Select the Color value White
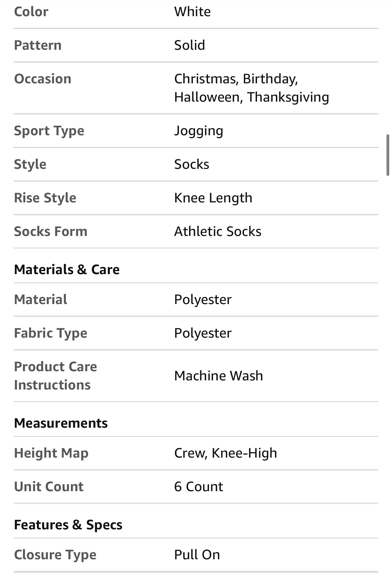The image size is (392, 573). click(x=192, y=12)
